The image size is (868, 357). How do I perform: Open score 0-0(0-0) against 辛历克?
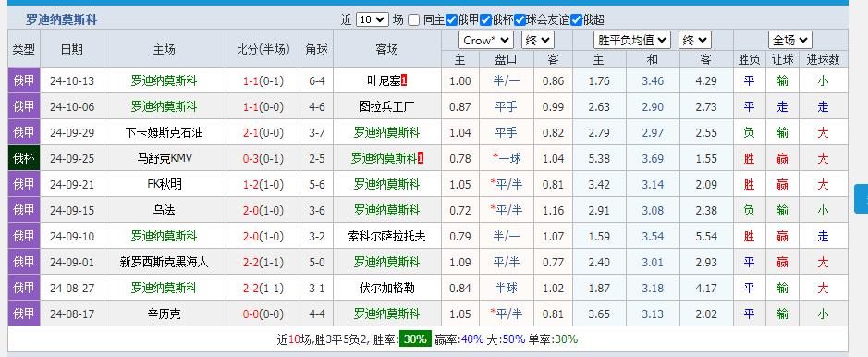pyautogui.click(x=263, y=314)
